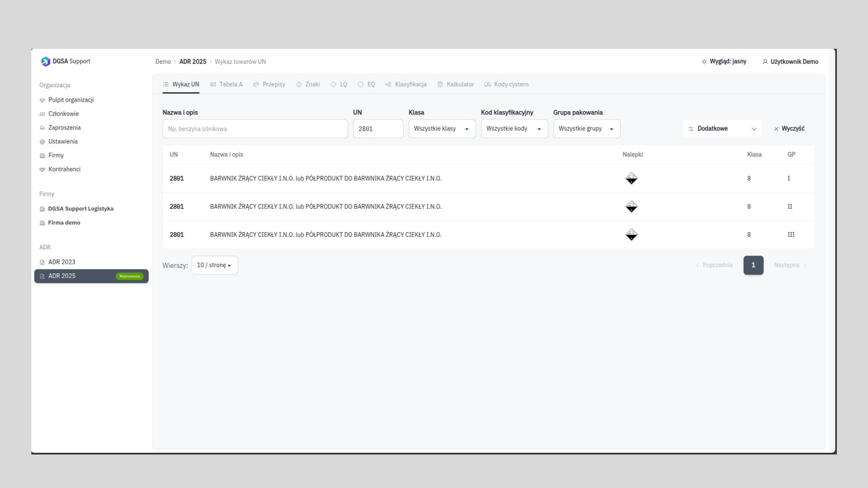868x488 pixels.
Task: Click the tanker truck icon on Kody cystern tab
Action: (x=488, y=85)
